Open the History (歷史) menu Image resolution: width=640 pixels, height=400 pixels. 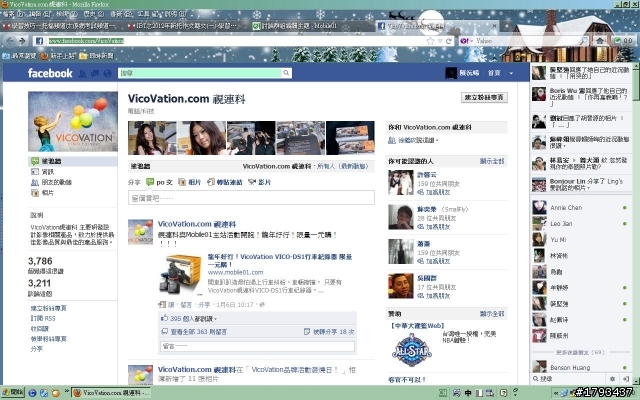click(x=93, y=14)
